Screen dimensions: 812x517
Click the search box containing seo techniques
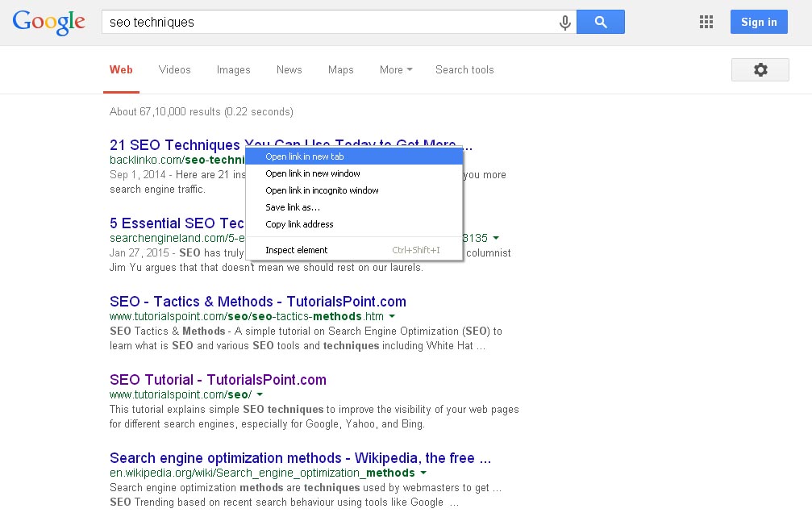pos(339,22)
